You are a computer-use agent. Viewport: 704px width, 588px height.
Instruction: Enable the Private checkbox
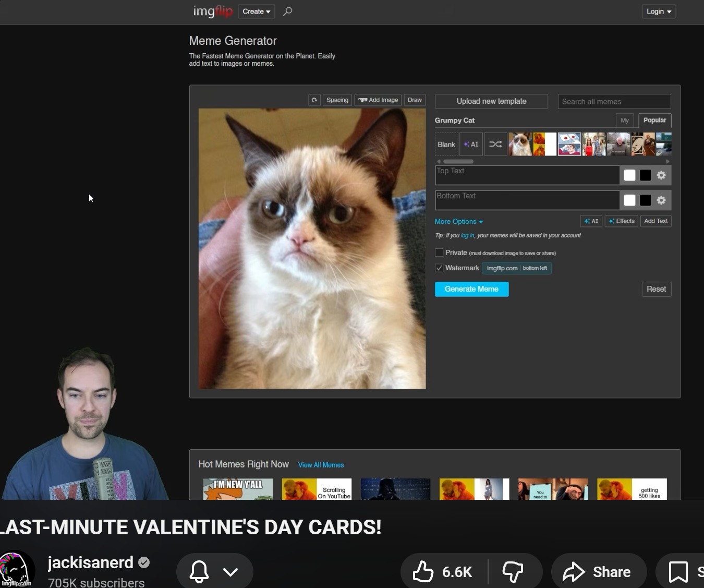click(x=439, y=253)
